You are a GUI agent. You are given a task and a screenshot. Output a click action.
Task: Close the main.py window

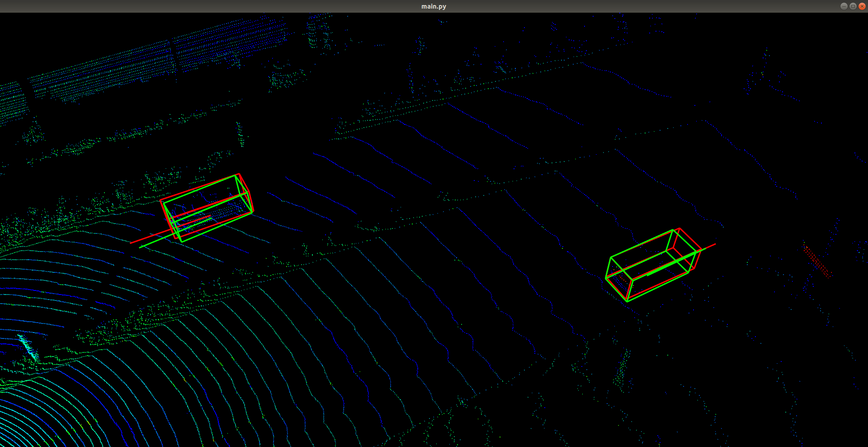pos(862,6)
